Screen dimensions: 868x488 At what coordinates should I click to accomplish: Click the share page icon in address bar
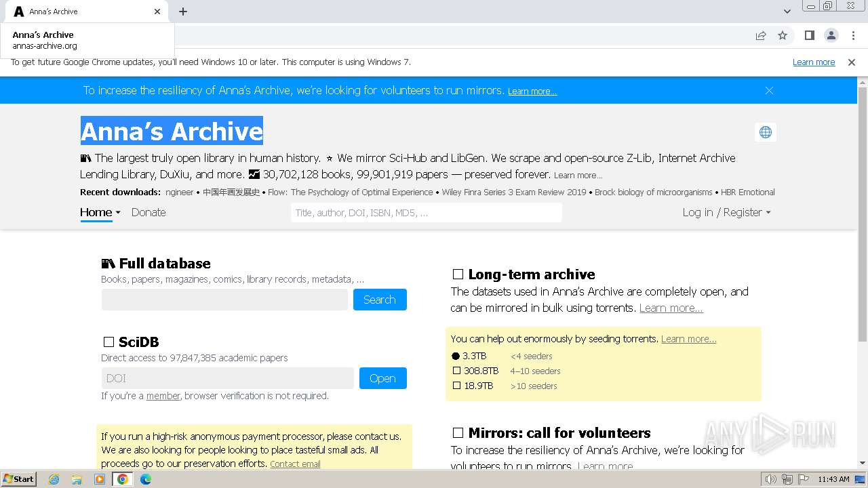click(761, 36)
